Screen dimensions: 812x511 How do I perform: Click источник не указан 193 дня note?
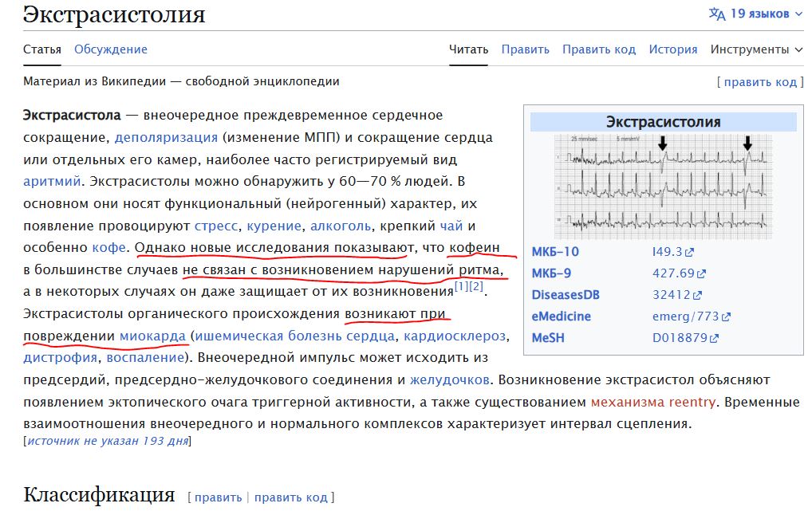108,441
